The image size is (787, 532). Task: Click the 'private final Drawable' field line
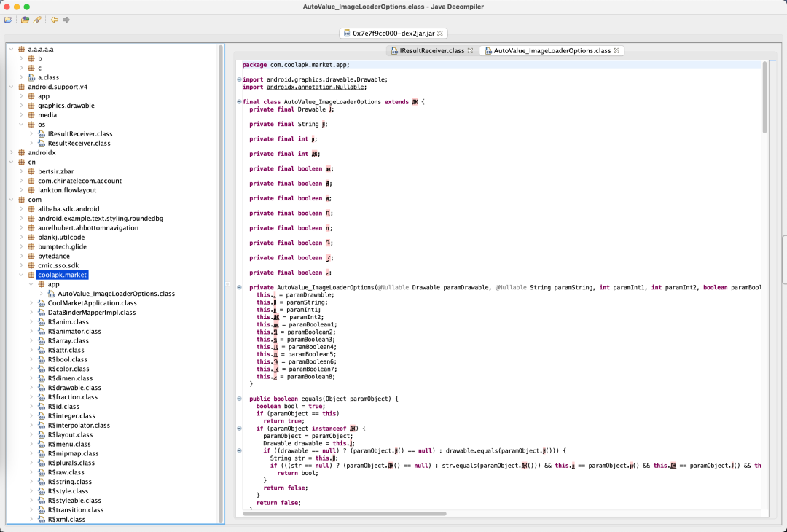click(291, 109)
